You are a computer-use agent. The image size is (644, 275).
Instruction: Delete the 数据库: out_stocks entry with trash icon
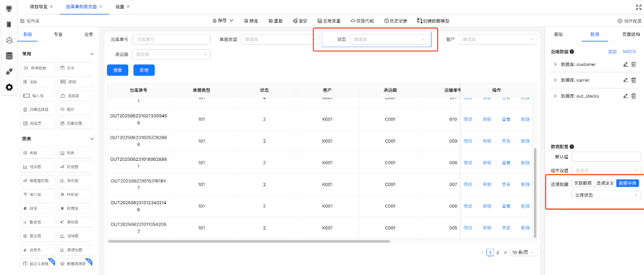pyautogui.click(x=633, y=96)
